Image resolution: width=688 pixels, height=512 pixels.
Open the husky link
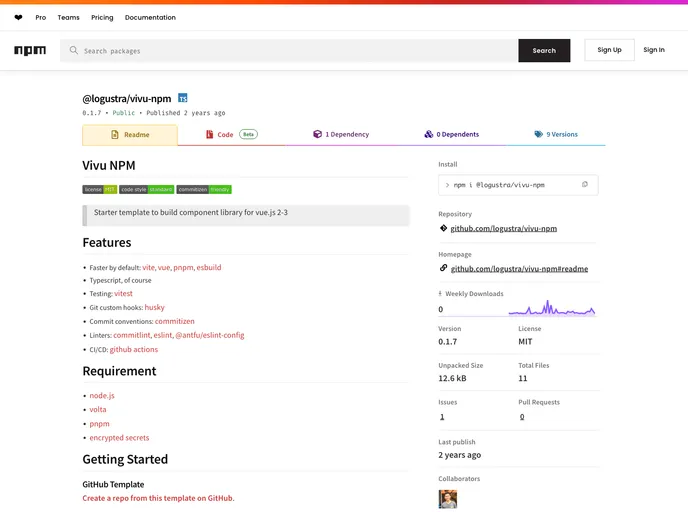(154, 308)
